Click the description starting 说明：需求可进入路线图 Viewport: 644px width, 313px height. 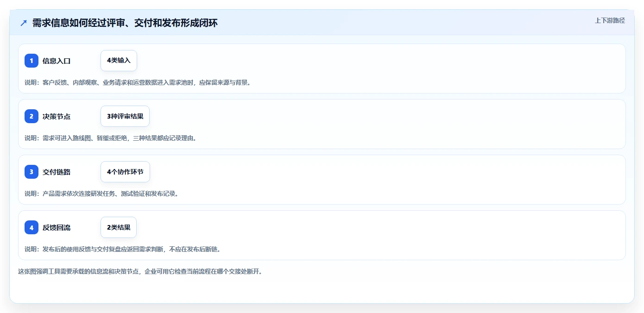click(111, 138)
